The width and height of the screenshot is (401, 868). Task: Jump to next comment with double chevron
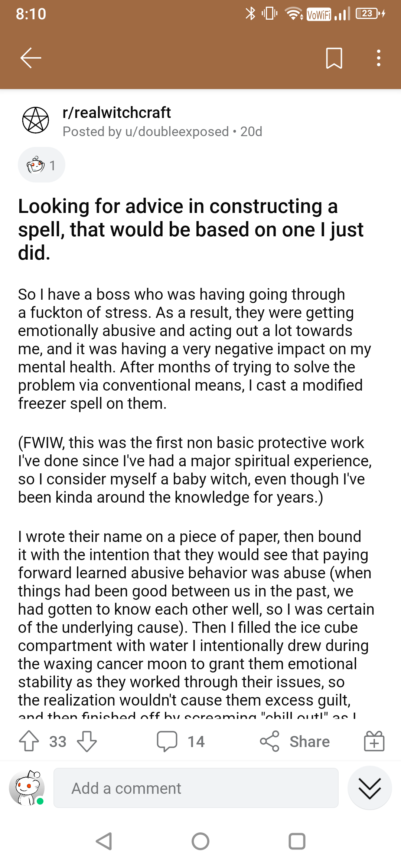[370, 788]
